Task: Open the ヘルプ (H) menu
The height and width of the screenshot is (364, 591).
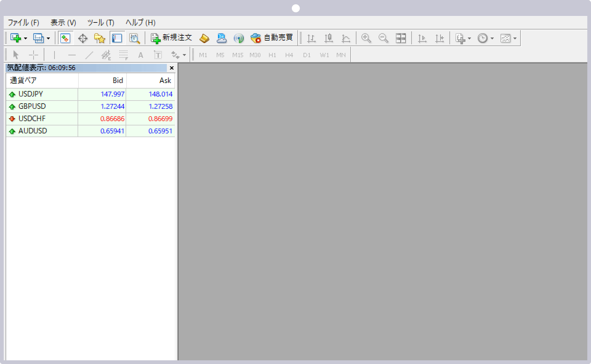Action: pyautogui.click(x=140, y=22)
